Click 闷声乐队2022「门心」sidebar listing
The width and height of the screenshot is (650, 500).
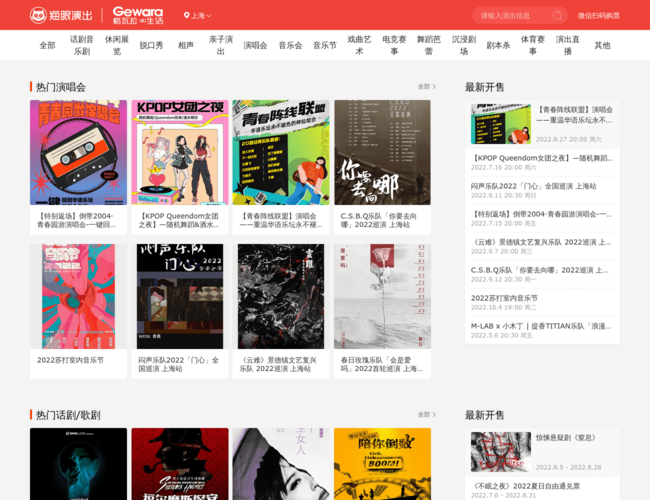pos(533,186)
